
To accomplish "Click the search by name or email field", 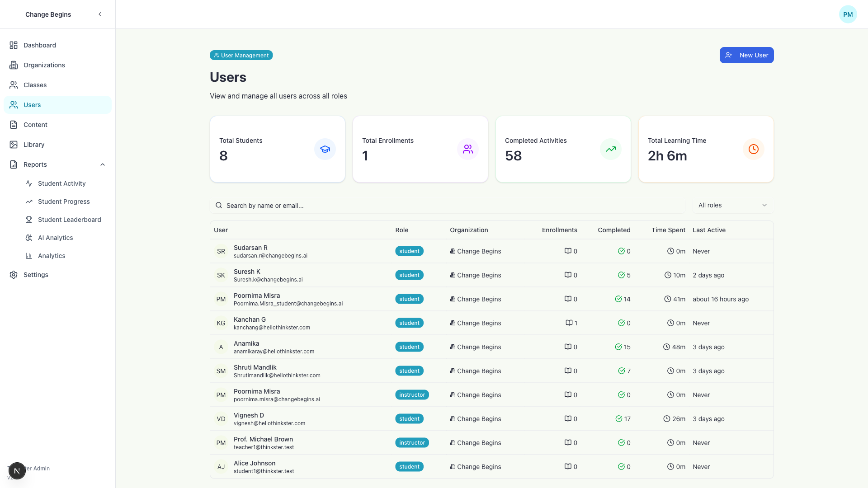I will pyautogui.click(x=448, y=206).
